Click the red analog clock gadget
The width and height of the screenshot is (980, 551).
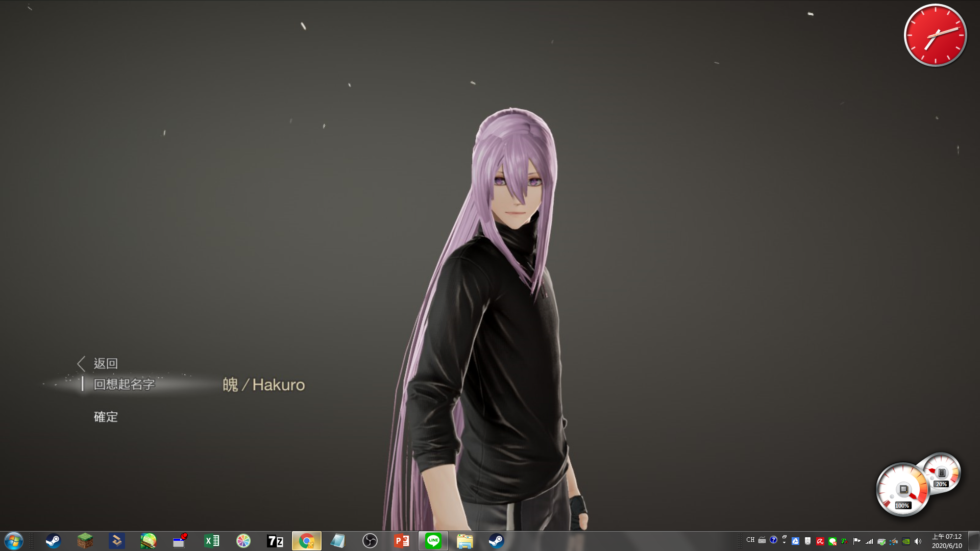(x=935, y=36)
